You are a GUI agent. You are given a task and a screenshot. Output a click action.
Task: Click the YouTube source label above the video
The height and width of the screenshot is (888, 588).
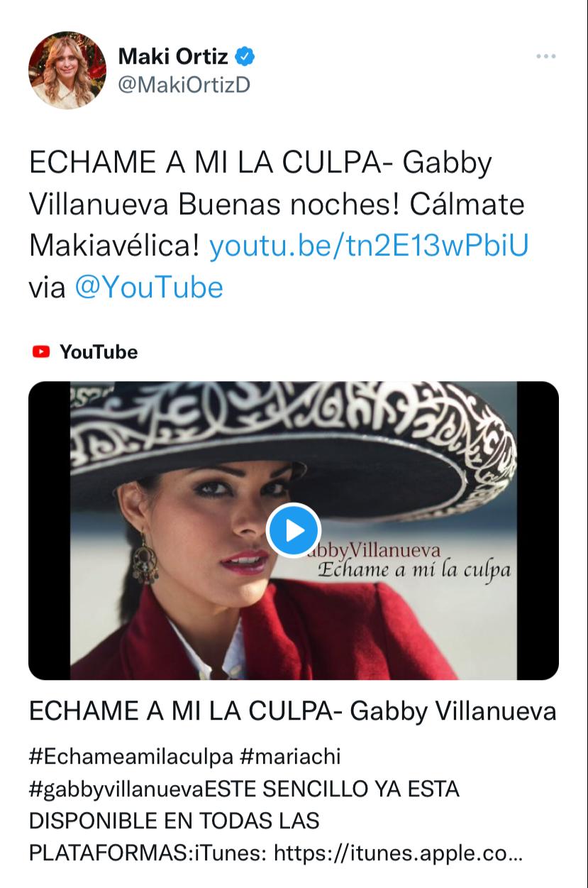coord(99,351)
